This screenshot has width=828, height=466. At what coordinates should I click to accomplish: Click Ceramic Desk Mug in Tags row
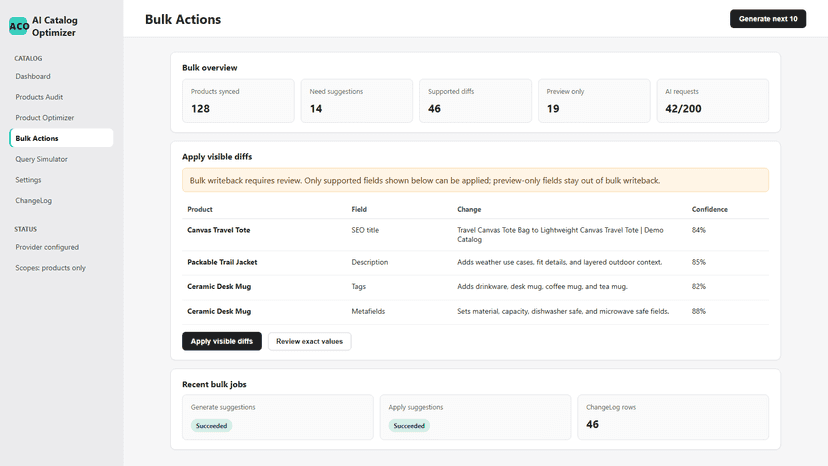(x=219, y=286)
